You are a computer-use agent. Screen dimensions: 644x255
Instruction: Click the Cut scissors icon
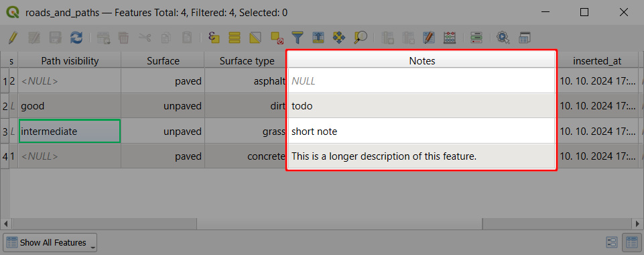145,38
